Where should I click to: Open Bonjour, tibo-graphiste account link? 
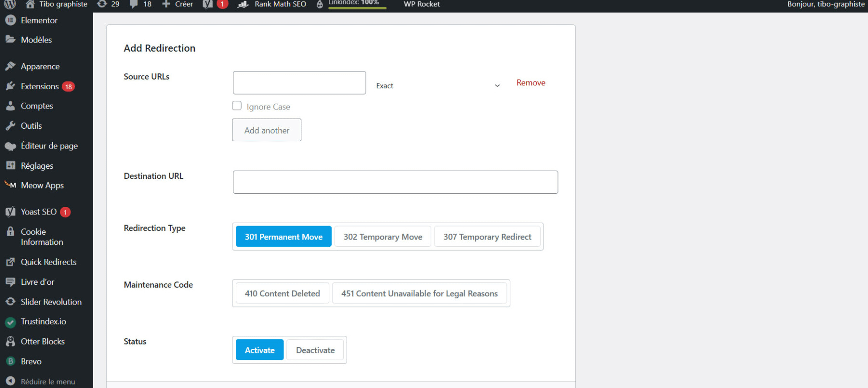tap(826, 4)
